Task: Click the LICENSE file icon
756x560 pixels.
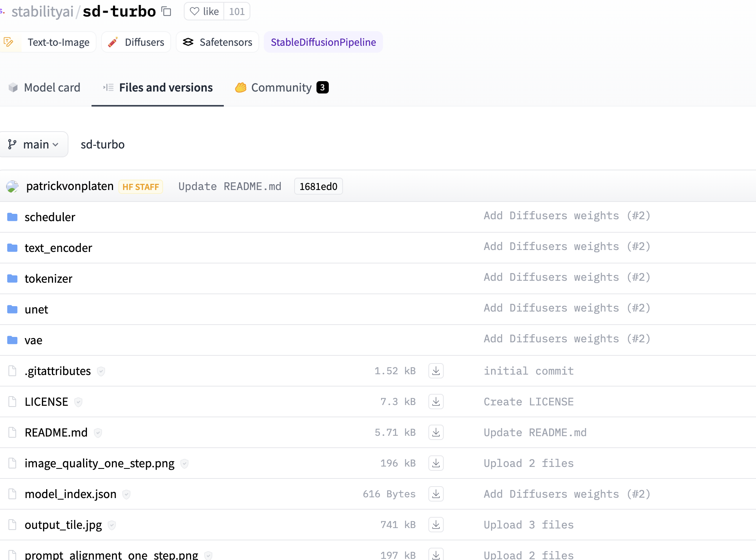Action: click(x=12, y=402)
